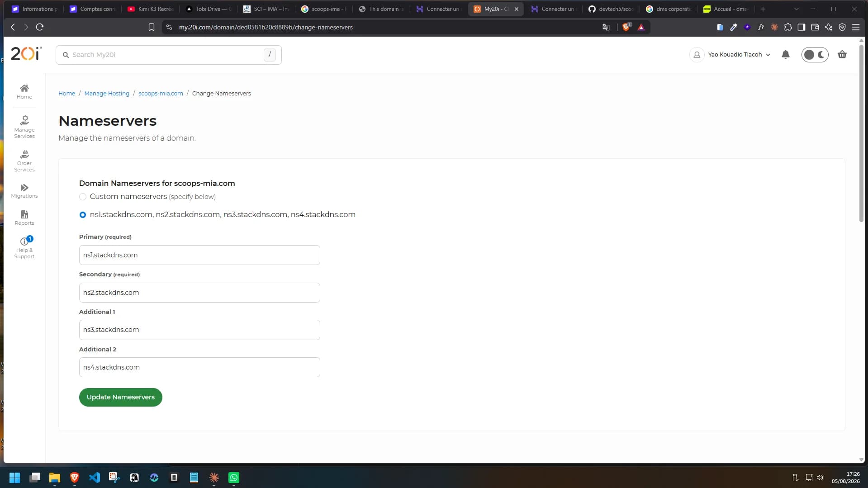Screen dimensions: 868x488
Task: Bookmark this page in the address bar
Action: [152, 27]
